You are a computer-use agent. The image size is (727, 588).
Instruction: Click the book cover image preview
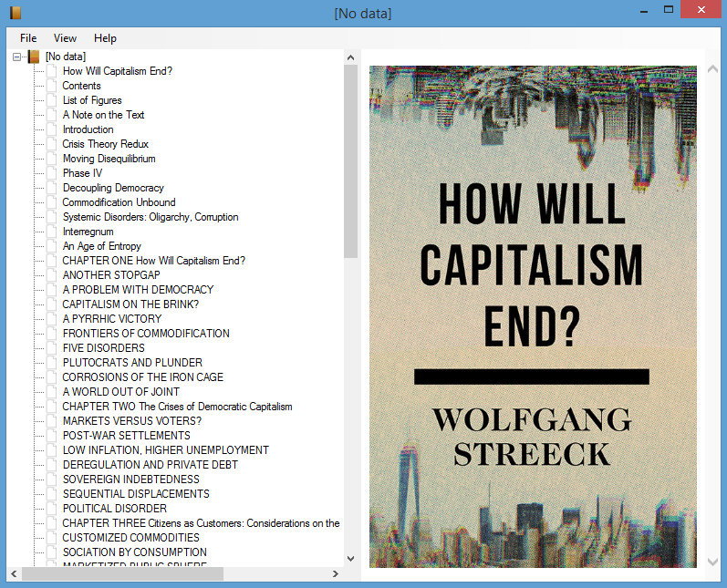point(533,317)
